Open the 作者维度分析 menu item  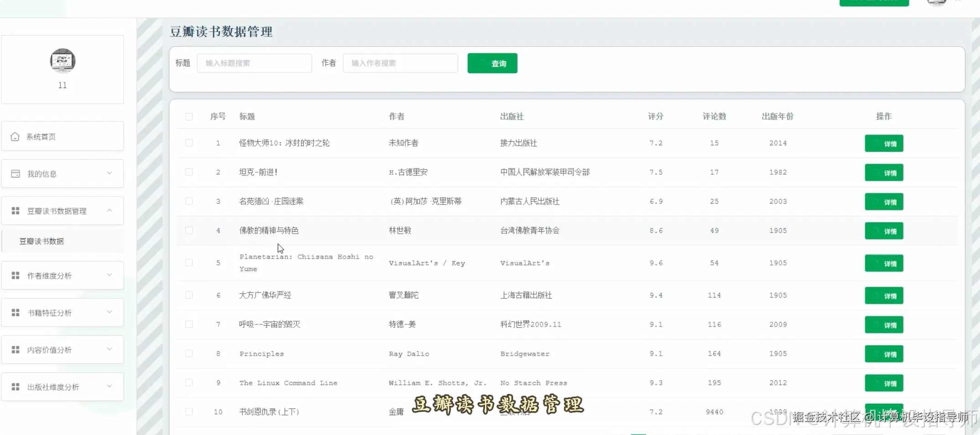(x=62, y=276)
